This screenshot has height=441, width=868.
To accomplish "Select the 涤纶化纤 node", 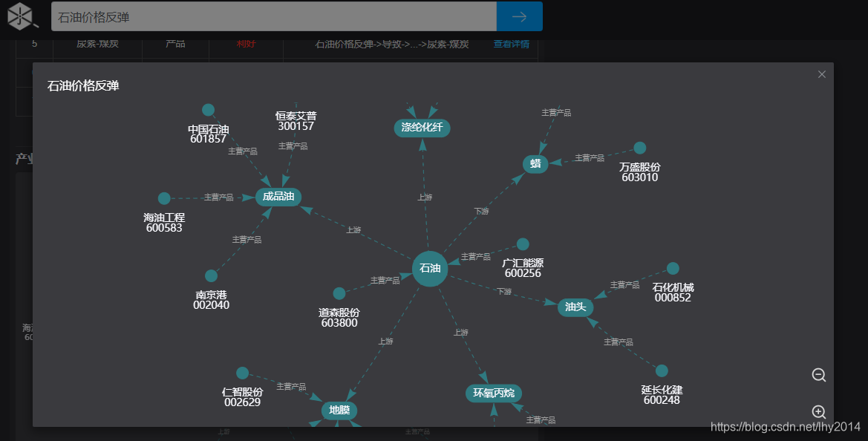I will (x=422, y=127).
